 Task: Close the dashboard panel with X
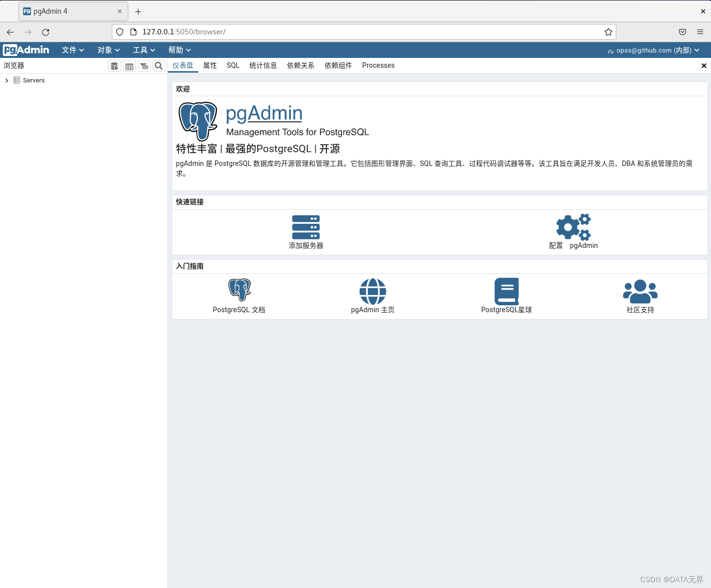[x=704, y=66]
